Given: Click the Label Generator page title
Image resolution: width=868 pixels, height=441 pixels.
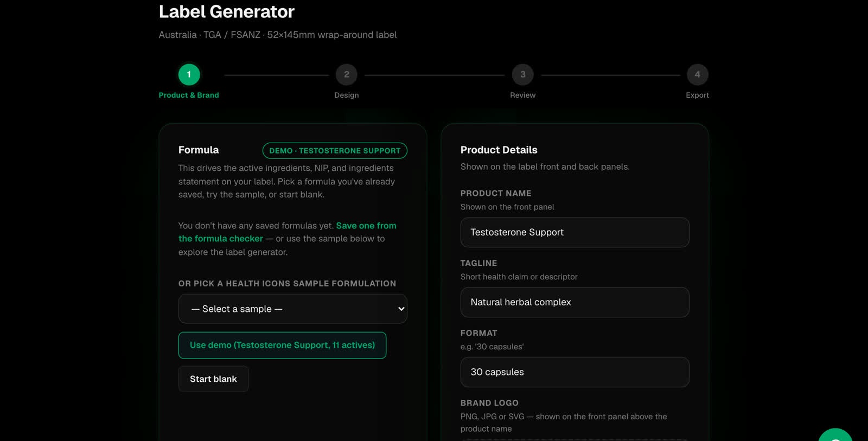Looking at the screenshot, I should [x=227, y=11].
